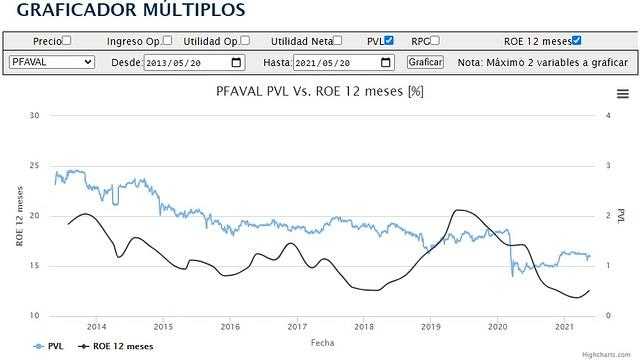Focus the Hasta date input field
Screen dimensions: 640x360
point(344,62)
